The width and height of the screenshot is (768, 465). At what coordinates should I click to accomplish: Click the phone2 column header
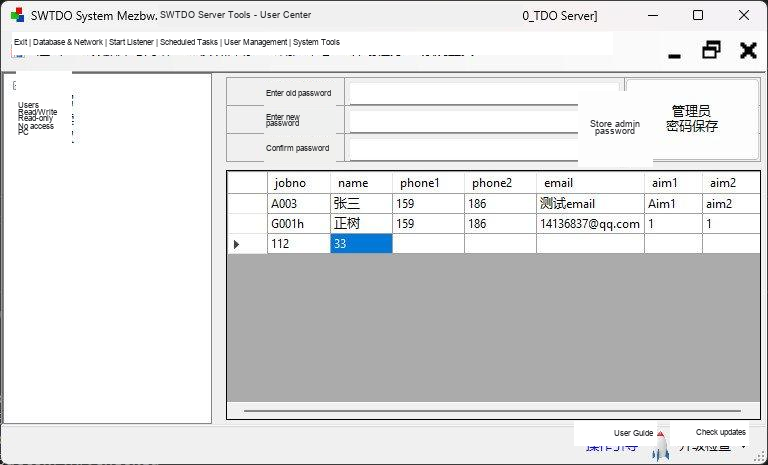500,183
